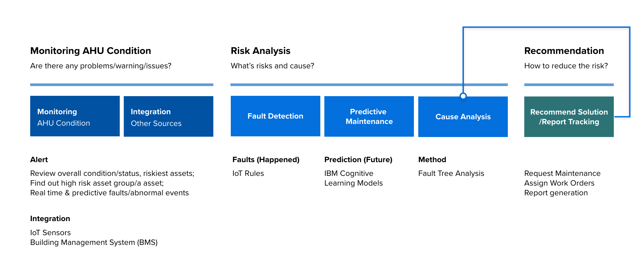Open the Fault Detection block
Image resolution: width=644 pixels, height=268 pixels.
pos(275,116)
